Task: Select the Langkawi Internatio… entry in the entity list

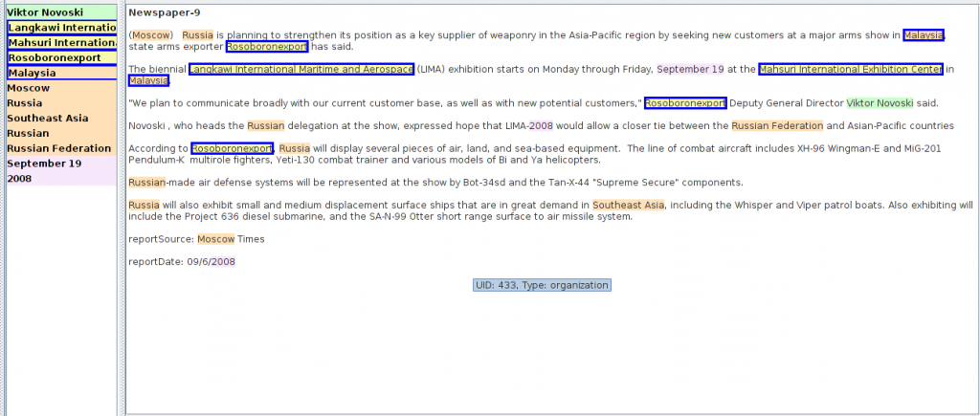Action: click(61, 28)
